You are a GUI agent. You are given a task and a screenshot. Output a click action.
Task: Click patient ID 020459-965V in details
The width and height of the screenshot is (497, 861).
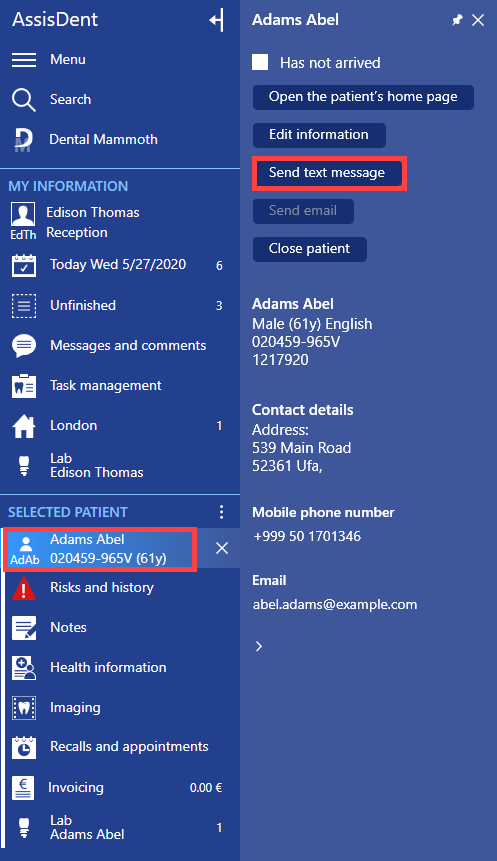tap(296, 342)
